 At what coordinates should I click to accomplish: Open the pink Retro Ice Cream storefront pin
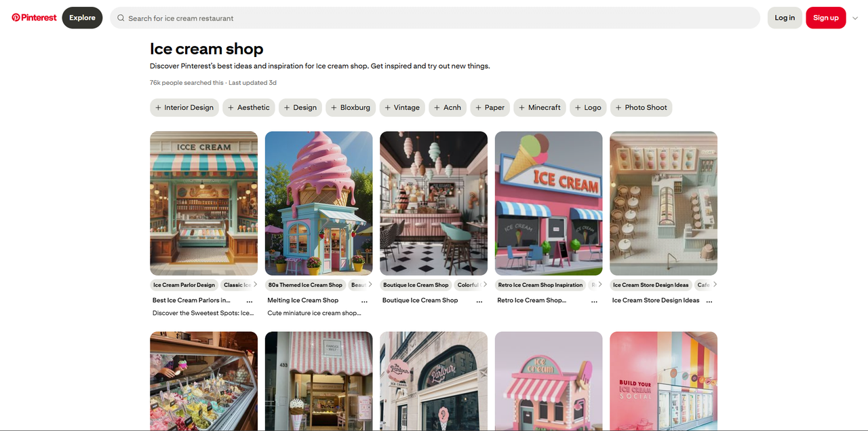[548, 202]
